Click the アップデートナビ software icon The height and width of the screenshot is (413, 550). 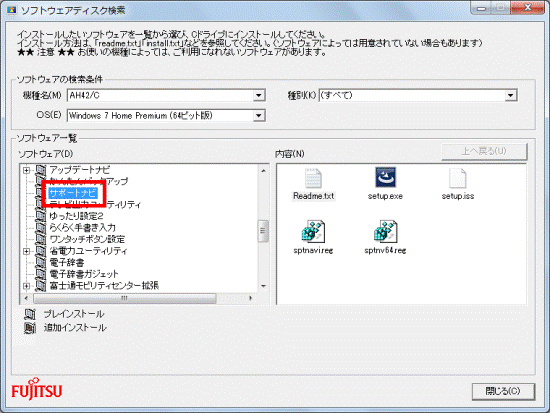tap(41, 170)
